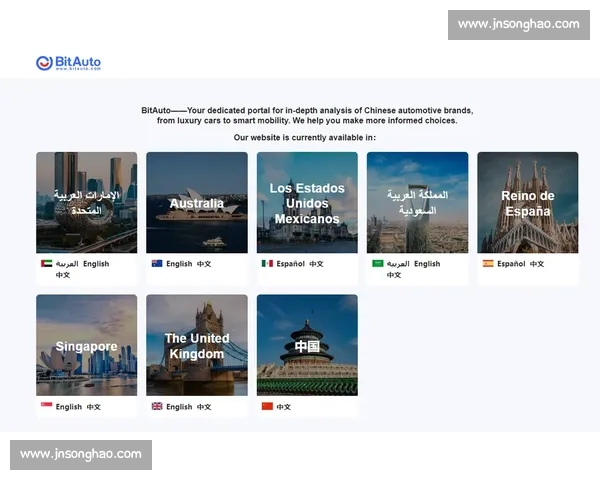The height and width of the screenshot is (480, 600).
Task: Open the Reino de España image card
Action: click(x=527, y=202)
